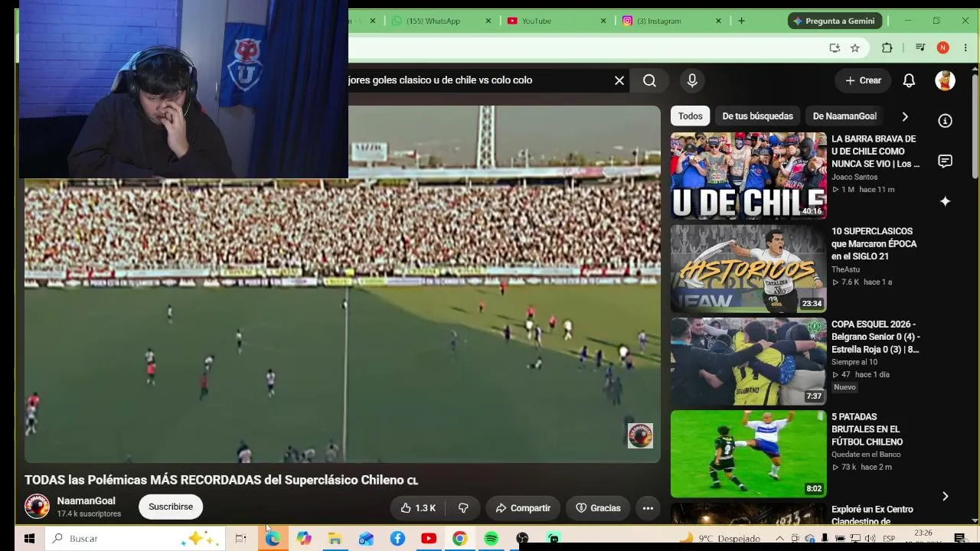Open 5 PATADAS BRUTALES video thumbnail
This screenshot has width=980, height=551.
pyautogui.click(x=749, y=454)
